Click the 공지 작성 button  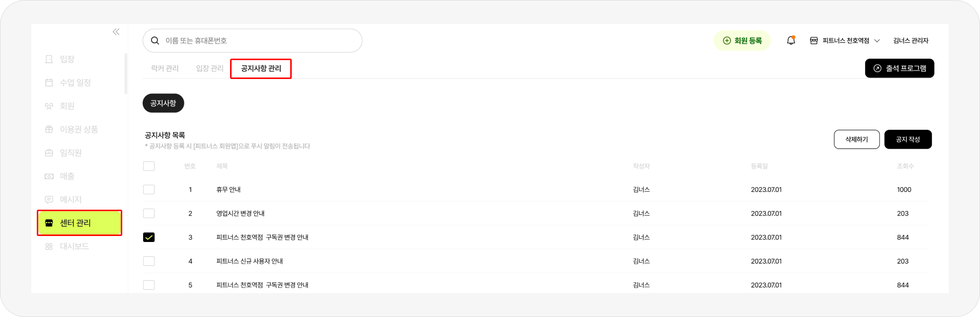tap(907, 139)
